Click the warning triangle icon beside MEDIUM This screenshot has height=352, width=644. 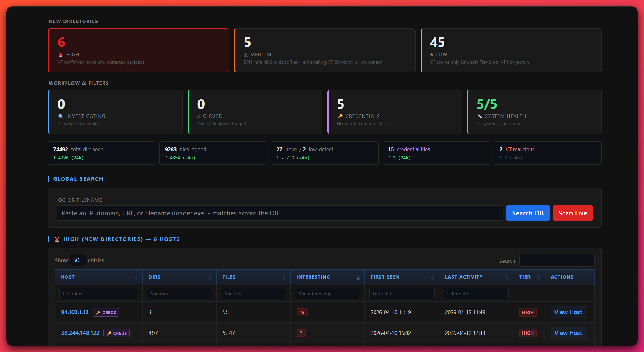(246, 55)
